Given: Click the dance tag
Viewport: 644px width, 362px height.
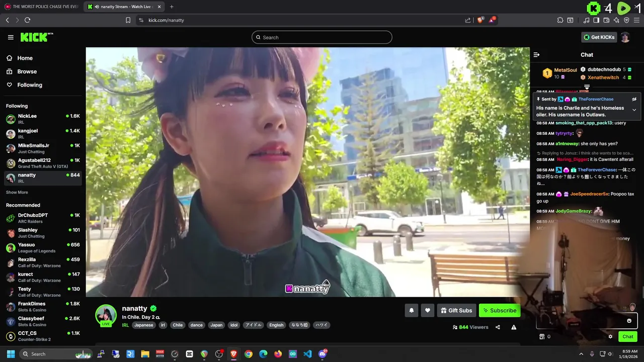Looking at the screenshot, I should (196, 325).
